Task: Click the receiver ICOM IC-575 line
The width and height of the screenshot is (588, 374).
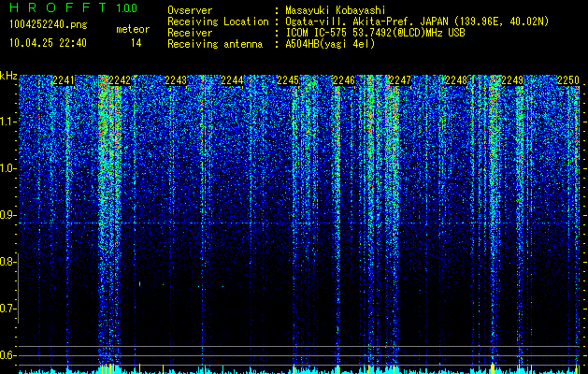Action: tap(375, 33)
